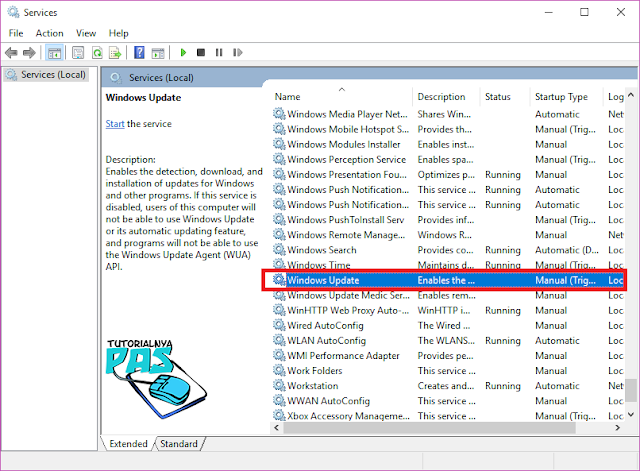
Task: Select Windows Update Medic Ser... row
Action: coord(349,295)
